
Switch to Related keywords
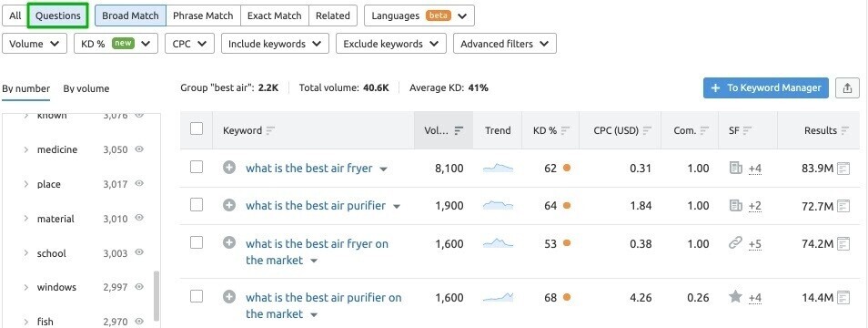coord(333,15)
